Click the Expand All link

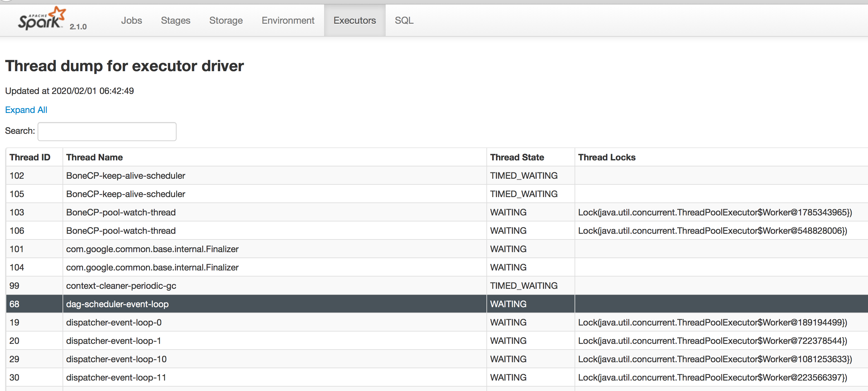click(26, 110)
